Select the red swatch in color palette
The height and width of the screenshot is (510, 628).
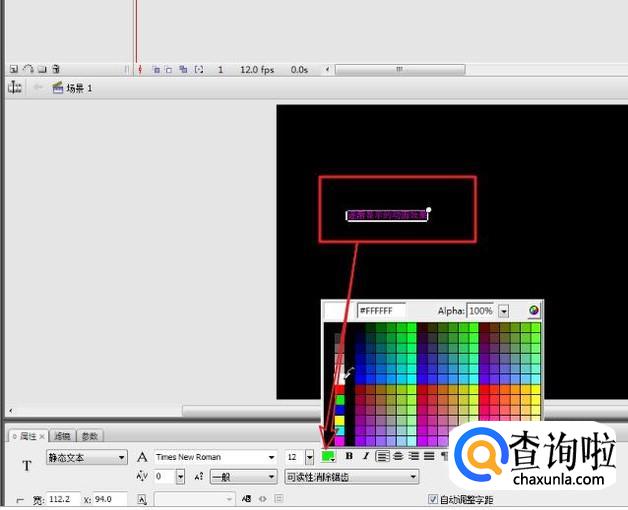(x=339, y=390)
